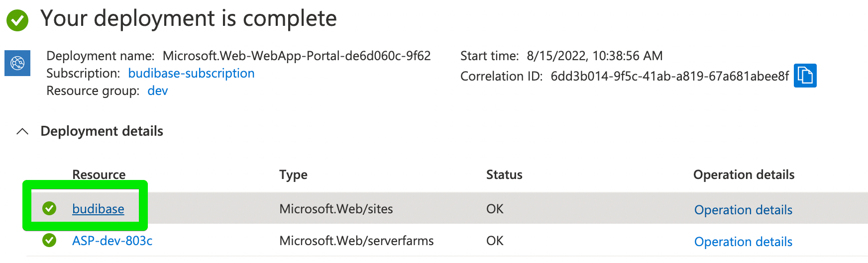This screenshot has height=263, width=868.
Task: Click the success check icon beside budibase
Action: click(49, 208)
